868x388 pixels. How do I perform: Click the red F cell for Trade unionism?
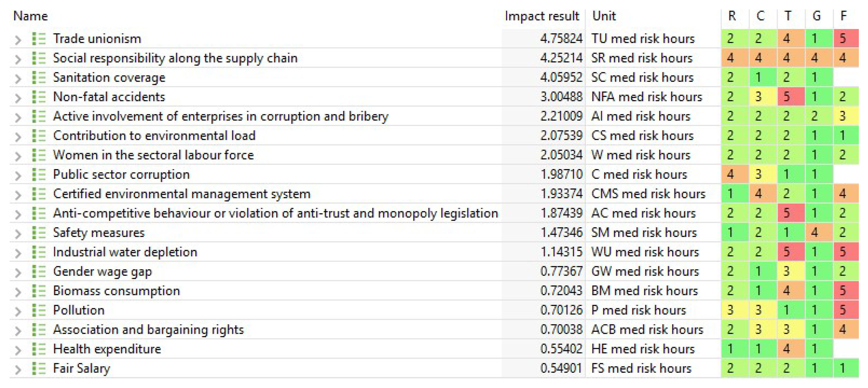coord(845,39)
